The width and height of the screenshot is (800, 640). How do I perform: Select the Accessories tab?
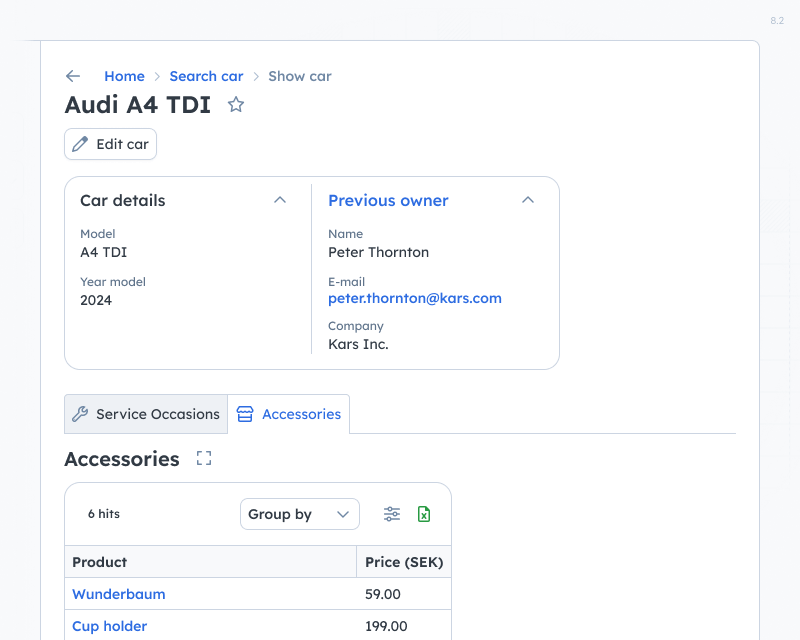(289, 414)
